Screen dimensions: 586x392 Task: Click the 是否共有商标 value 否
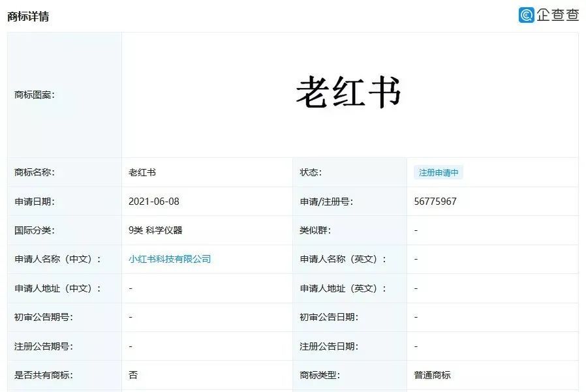tap(133, 375)
